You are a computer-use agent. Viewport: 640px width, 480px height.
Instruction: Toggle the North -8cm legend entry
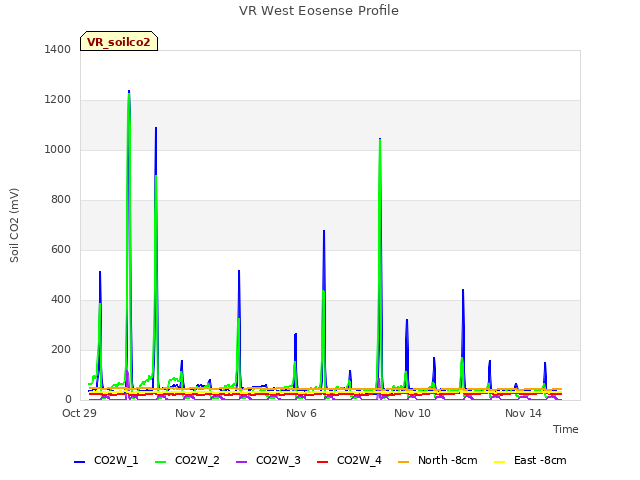[x=438, y=460]
